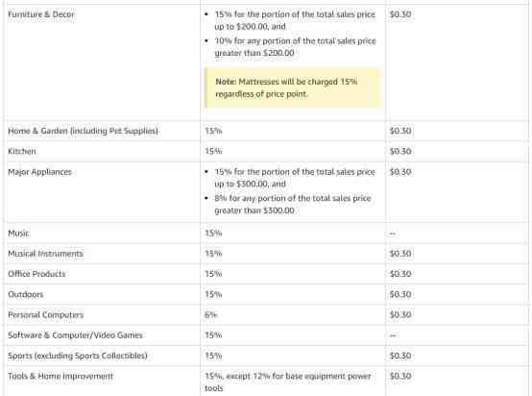Image resolution: width=532 pixels, height=396 pixels.
Task: Click the $0.30 fee in Outdoors row
Action: click(x=400, y=294)
